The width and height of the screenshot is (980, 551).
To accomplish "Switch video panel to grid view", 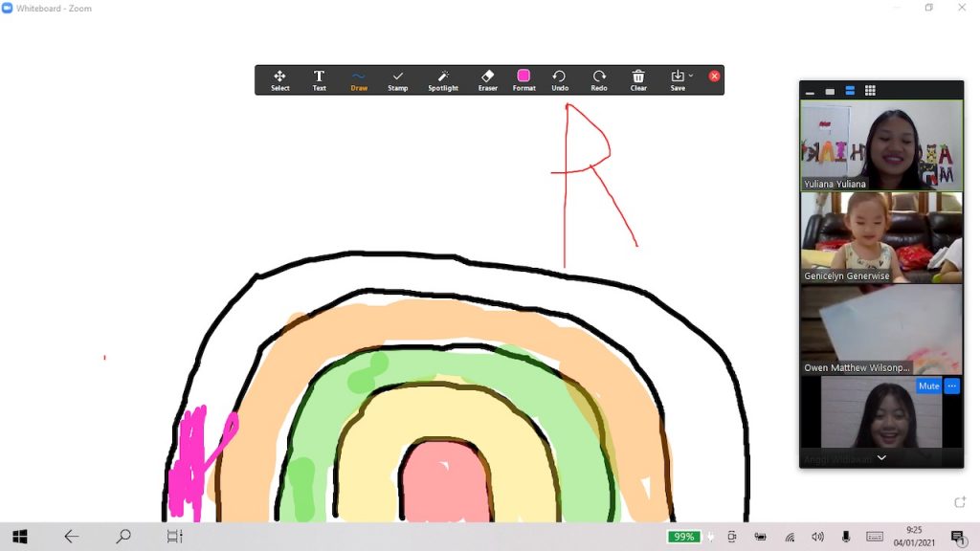I will tap(870, 91).
